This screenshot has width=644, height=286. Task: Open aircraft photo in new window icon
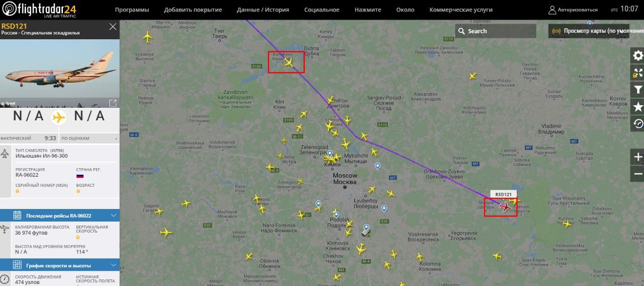(113, 103)
